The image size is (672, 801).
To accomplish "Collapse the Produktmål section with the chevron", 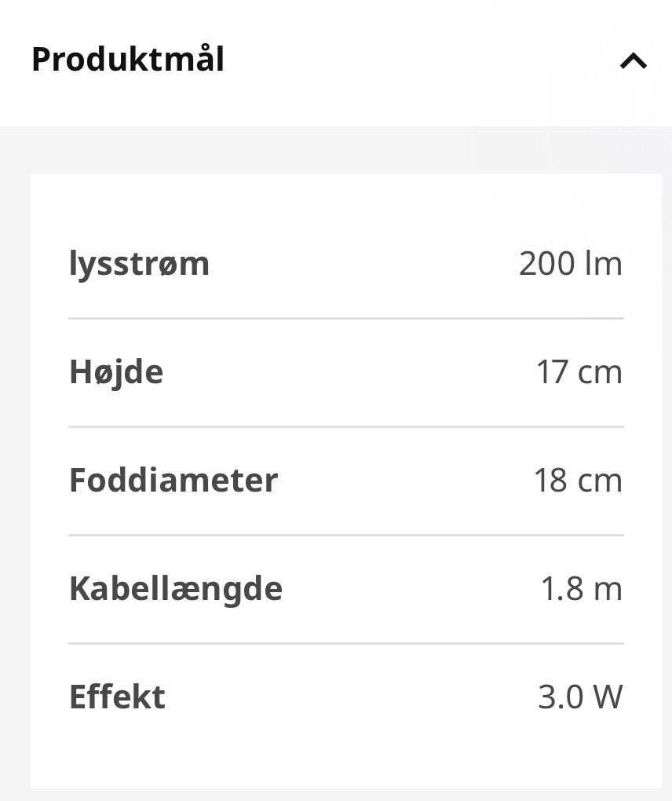I will click(634, 61).
